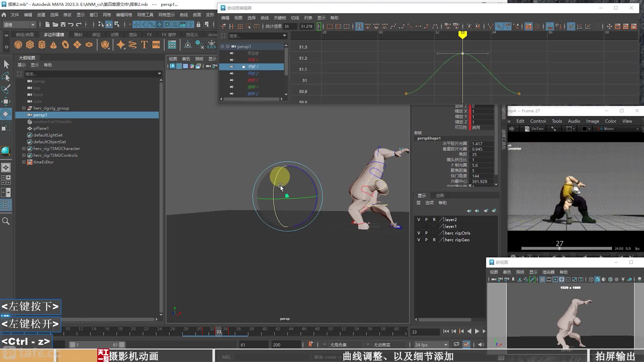The image size is (644, 362).
Task: Activate the Scale tool in toolbox
Action: 6,126
